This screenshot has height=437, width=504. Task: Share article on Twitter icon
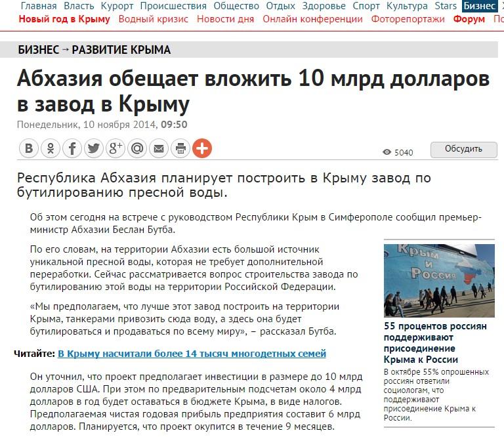(94, 148)
